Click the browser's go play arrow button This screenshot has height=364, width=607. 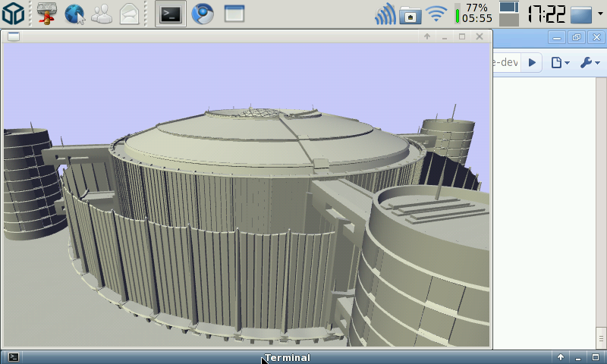[532, 62]
